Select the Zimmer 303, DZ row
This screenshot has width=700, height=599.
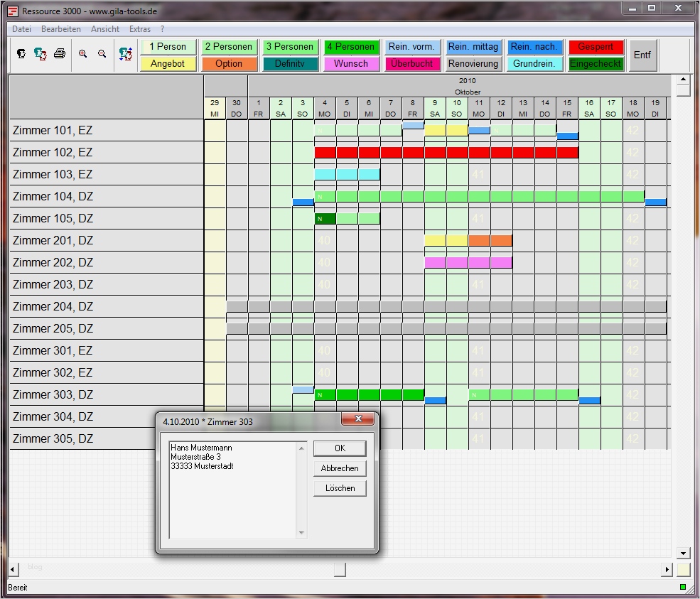tap(107, 394)
